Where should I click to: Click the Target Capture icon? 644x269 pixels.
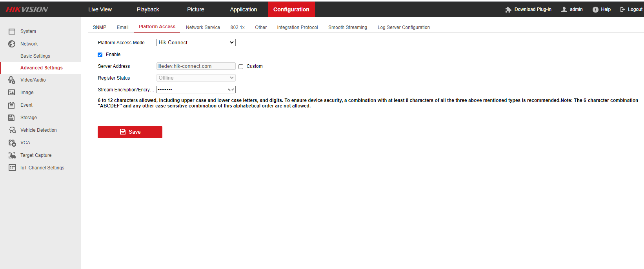(x=12, y=155)
